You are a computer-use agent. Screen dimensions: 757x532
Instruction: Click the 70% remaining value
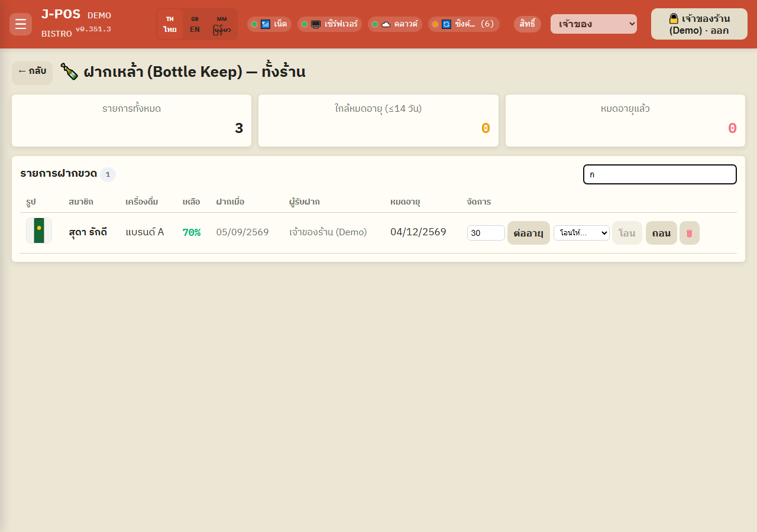click(x=192, y=232)
